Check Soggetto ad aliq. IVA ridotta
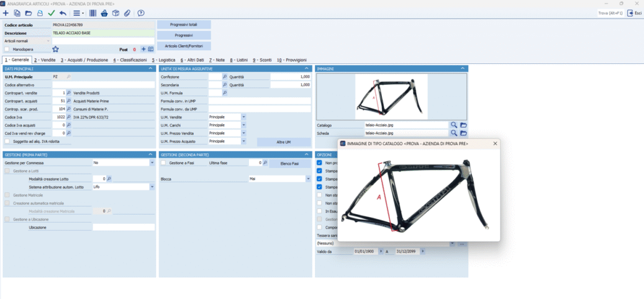Image resolution: width=644 pixels, height=299 pixels. point(7,141)
